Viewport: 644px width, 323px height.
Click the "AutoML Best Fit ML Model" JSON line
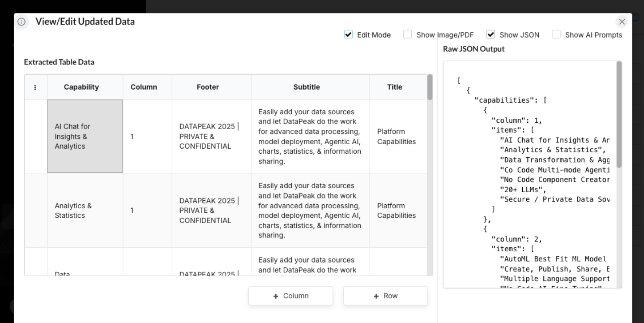[553, 258]
